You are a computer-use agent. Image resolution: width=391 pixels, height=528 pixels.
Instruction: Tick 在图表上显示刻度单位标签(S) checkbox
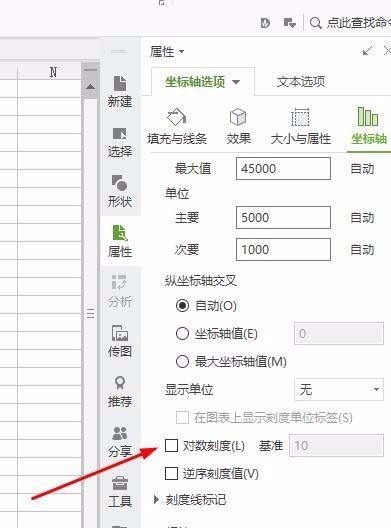(182, 418)
